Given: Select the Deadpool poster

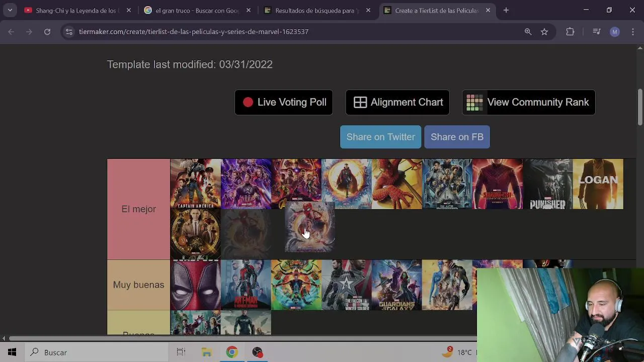Looking at the screenshot, I should tap(196, 285).
